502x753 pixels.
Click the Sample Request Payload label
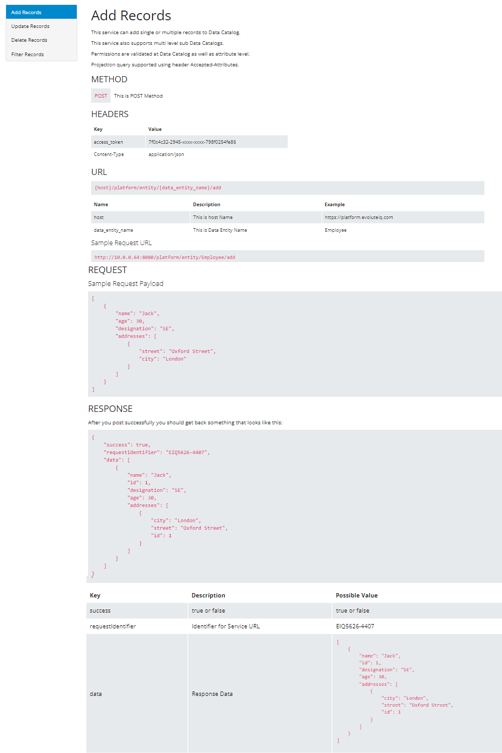(x=126, y=283)
